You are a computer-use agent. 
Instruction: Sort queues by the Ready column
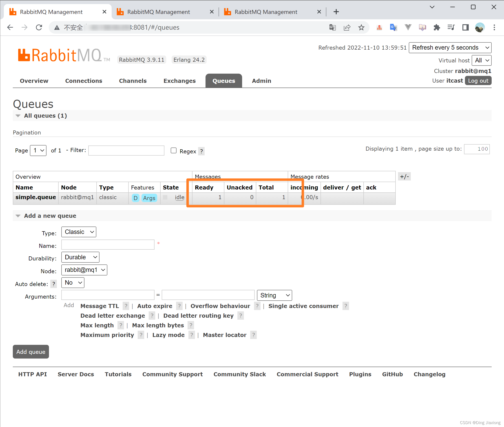point(204,187)
